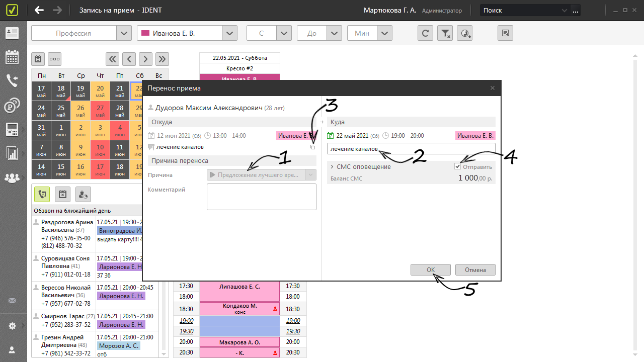Go to next period with right chevron
Viewport: 644px width, 362px height.
[145, 59]
